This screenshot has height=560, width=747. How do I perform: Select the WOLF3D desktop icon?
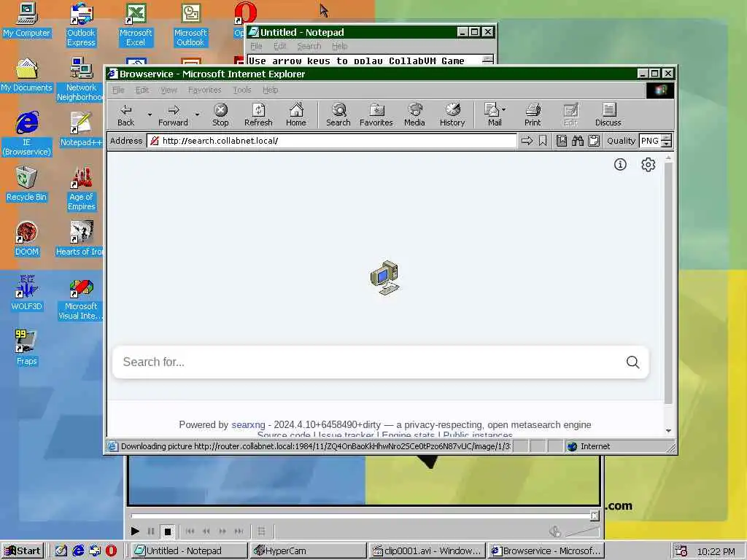click(x=27, y=294)
